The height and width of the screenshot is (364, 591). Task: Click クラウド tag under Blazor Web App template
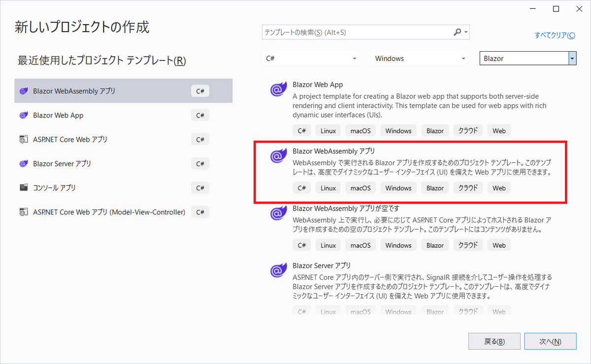pyautogui.click(x=468, y=131)
